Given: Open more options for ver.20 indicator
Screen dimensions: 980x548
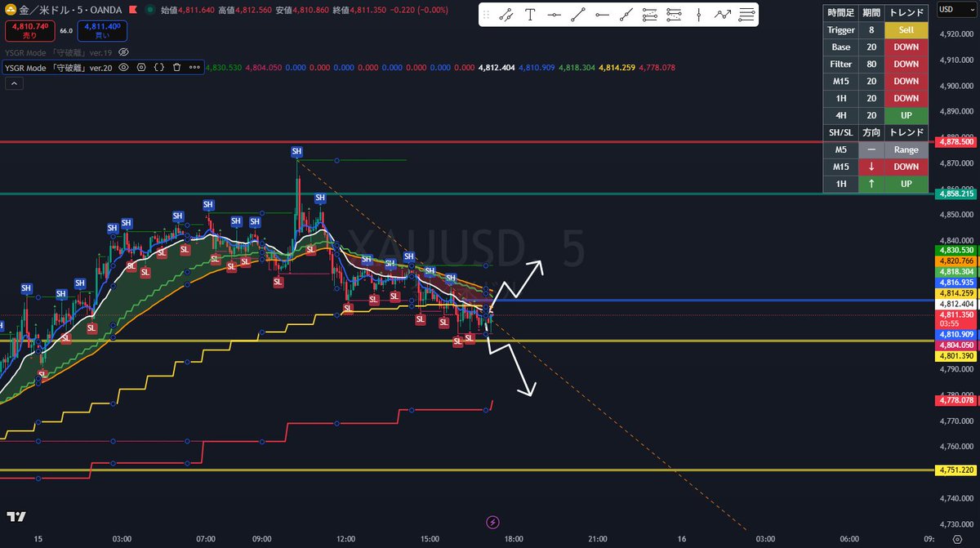Looking at the screenshot, I should tap(194, 68).
